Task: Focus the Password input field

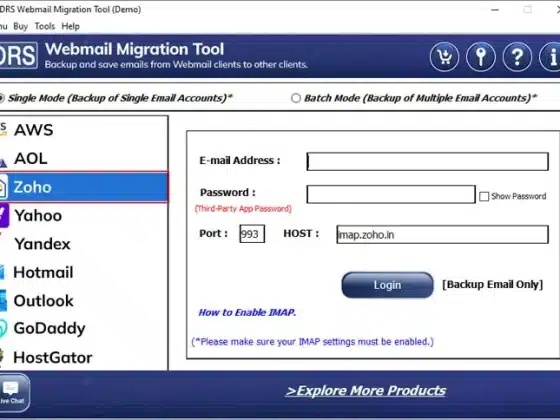Action: click(391, 194)
